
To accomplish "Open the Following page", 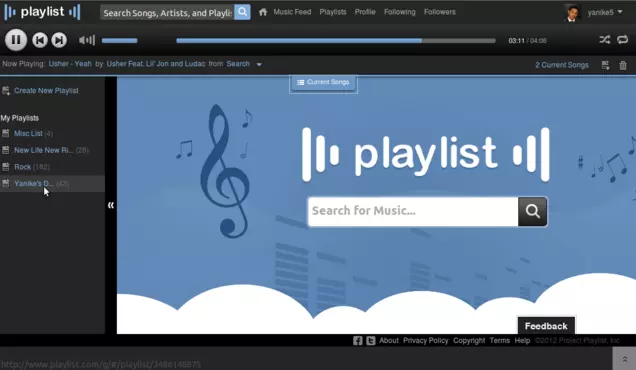I will [400, 12].
